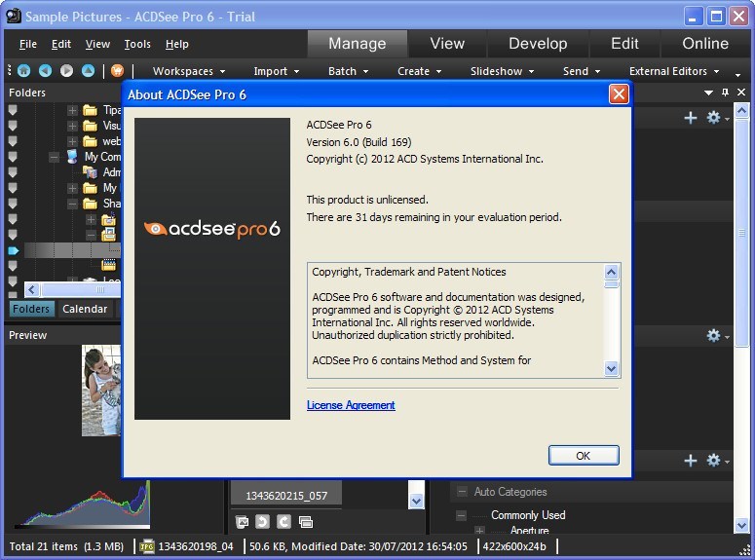The width and height of the screenshot is (755, 560).
Task: Open the gear icon that has no plus beside it
Action: click(x=713, y=335)
